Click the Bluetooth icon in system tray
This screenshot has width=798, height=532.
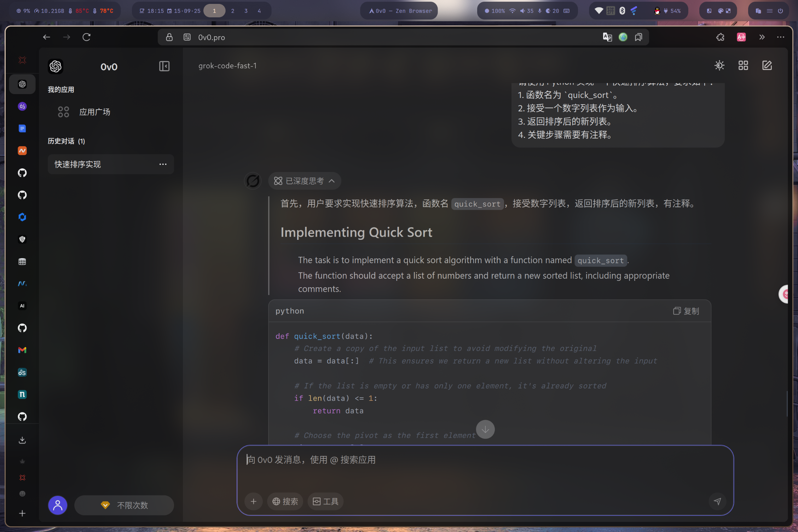pyautogui.click(x=622, y=11)
